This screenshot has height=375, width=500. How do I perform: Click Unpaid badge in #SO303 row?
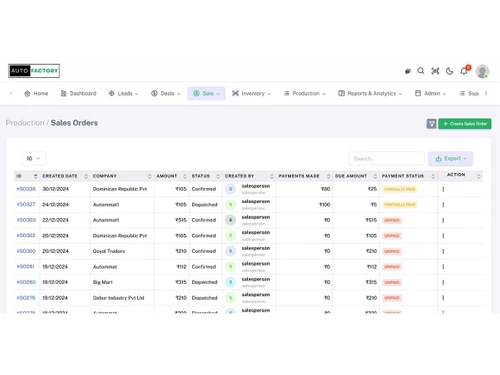tap(392, 220)
